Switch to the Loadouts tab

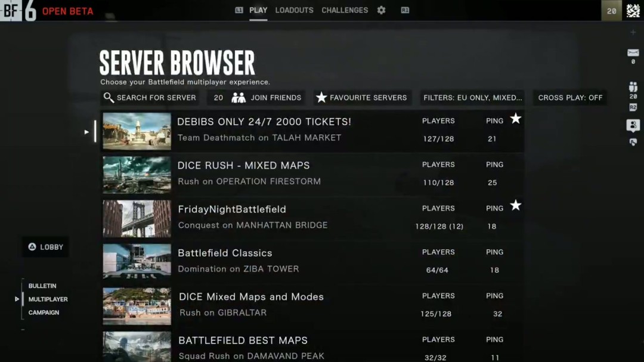point(294,10)
